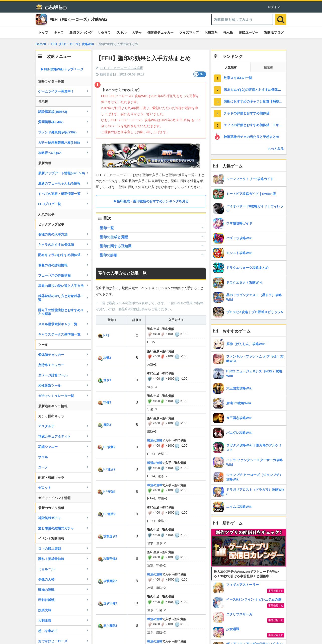Click the Dragon Quest Tact wiki icon
This screenshot has height=644, width=322.
pyautogui.click(x=218, y=283)
